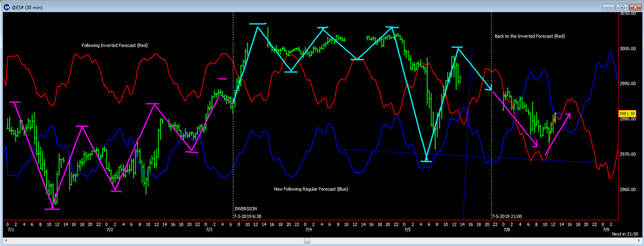Click the '7-5-2019 21:00' timestamp label
The width and height of the screenshot is (644, 246).
[507, 216]
